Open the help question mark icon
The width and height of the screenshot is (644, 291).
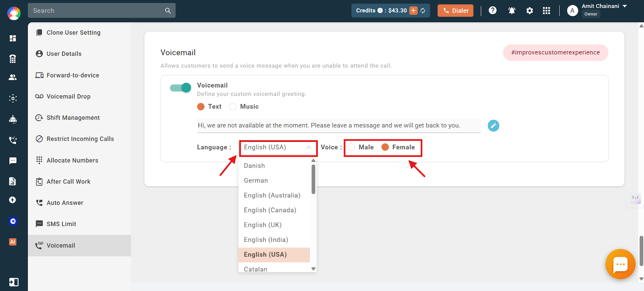coord(493,10)
